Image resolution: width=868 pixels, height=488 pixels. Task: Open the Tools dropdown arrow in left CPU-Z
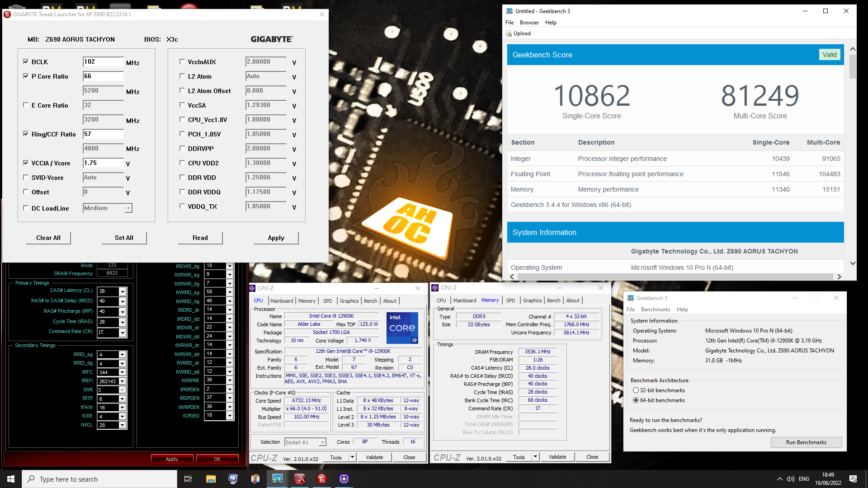click(353, 457)
